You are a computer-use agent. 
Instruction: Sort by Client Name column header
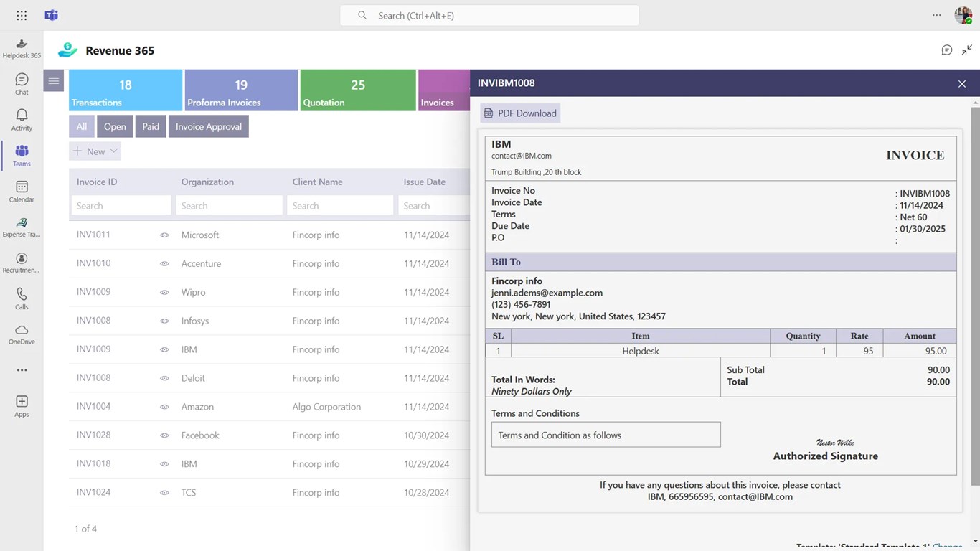(x=317, y=182)
